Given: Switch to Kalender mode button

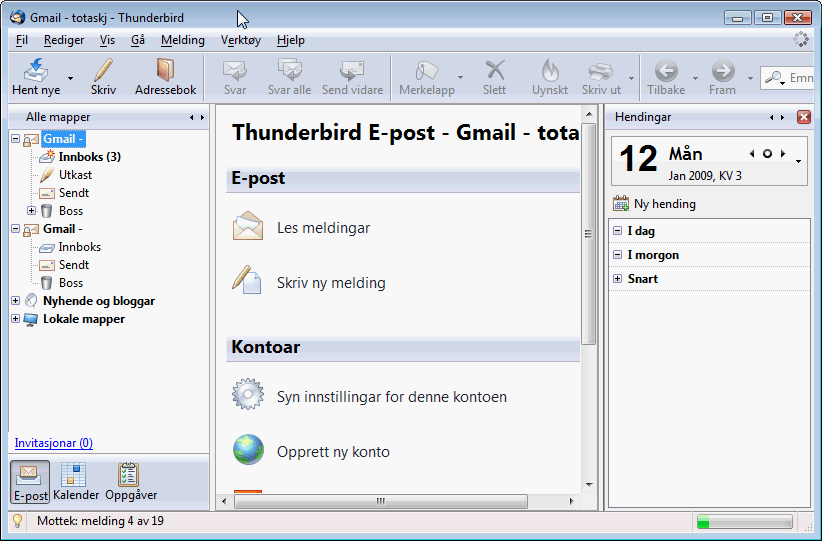Looking at the screenshot, I should [x=75, y=482].
